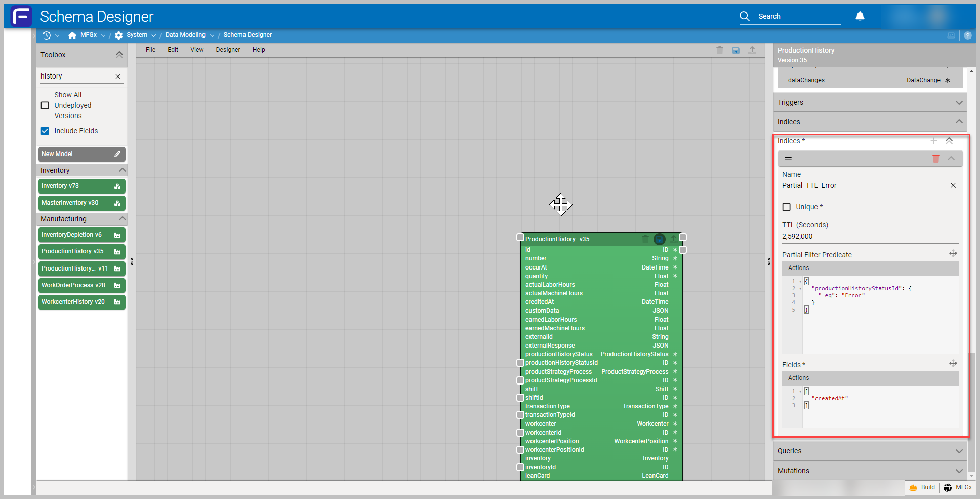
Task: Click the Schema Designer app logo
Action: pos(21,16)
